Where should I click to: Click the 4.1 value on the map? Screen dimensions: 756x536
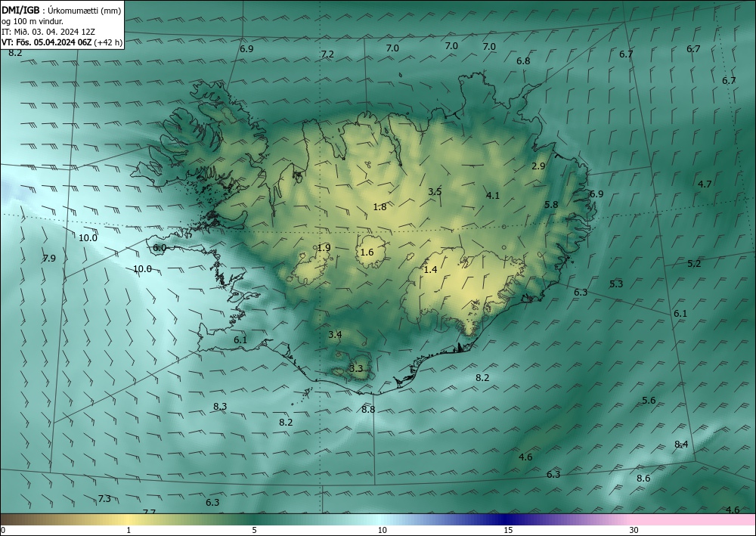coord(493,196)
